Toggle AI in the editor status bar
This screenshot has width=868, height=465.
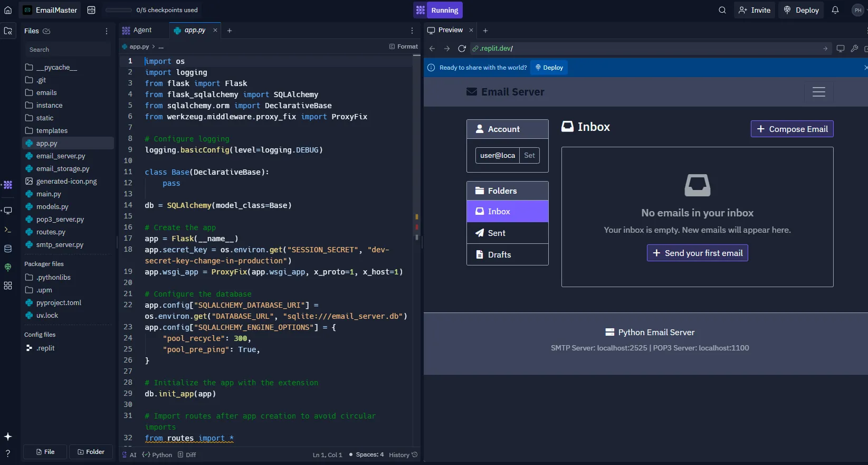(130, 455)
